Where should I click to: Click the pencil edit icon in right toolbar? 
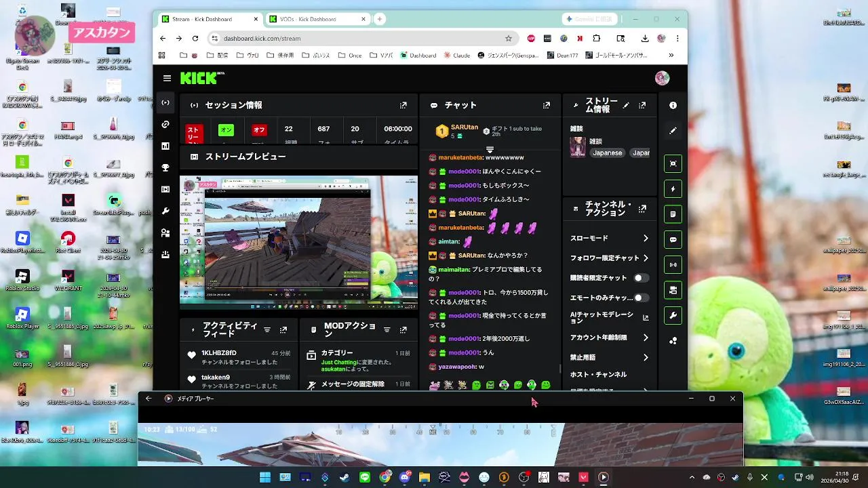click(673, 131)
